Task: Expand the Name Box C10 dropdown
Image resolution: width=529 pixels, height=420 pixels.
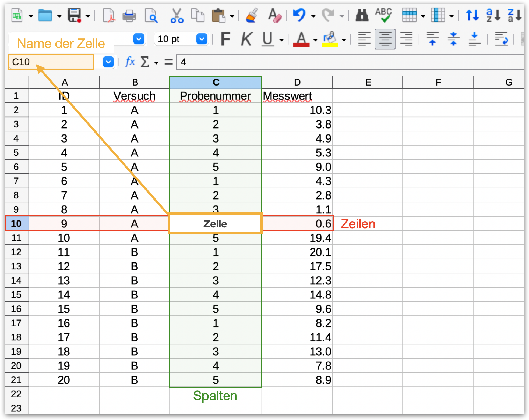Action: click(108, 62)
